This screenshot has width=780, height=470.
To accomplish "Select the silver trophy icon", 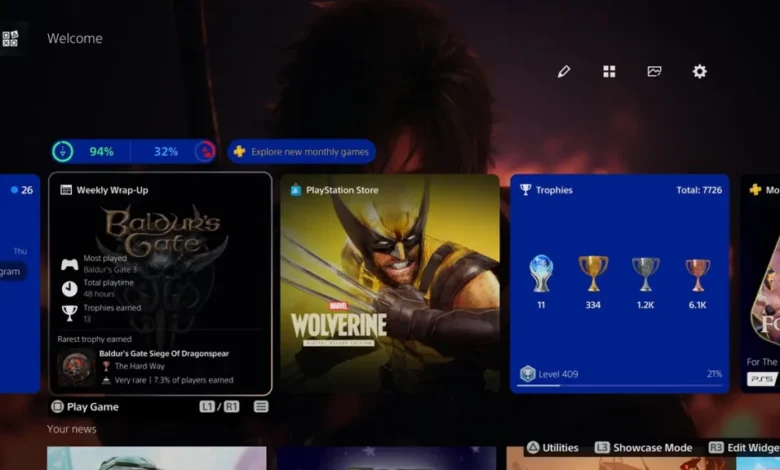I will coord(645,274).
